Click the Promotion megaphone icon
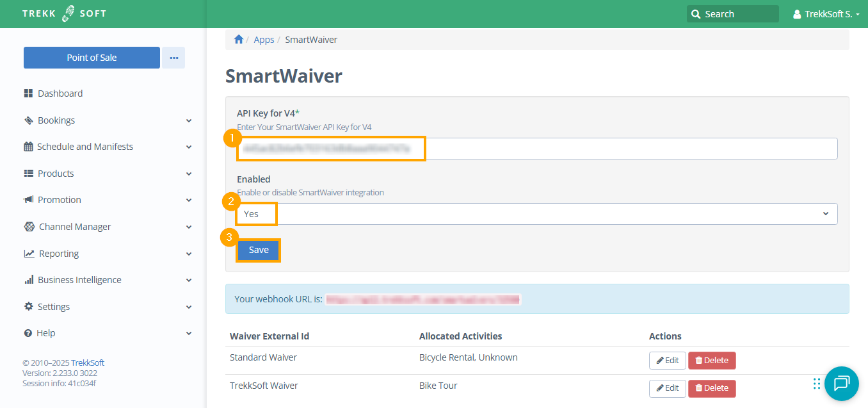 28,200
